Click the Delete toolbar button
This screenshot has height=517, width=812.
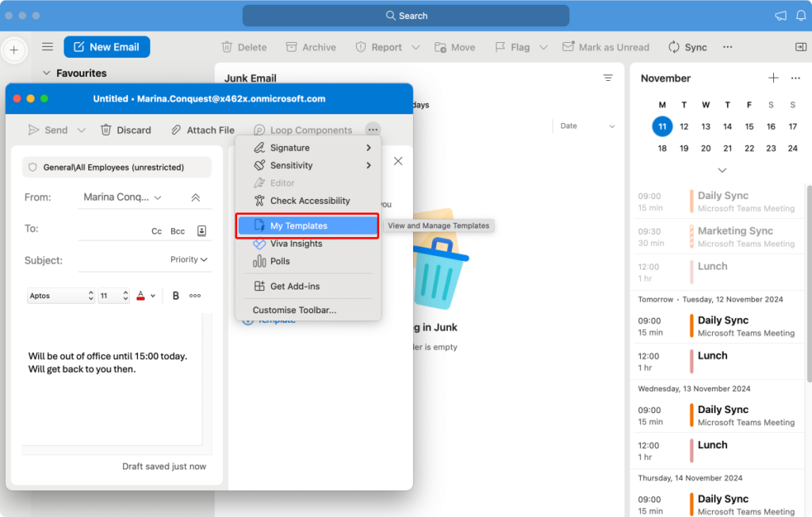tap(244, 47)
